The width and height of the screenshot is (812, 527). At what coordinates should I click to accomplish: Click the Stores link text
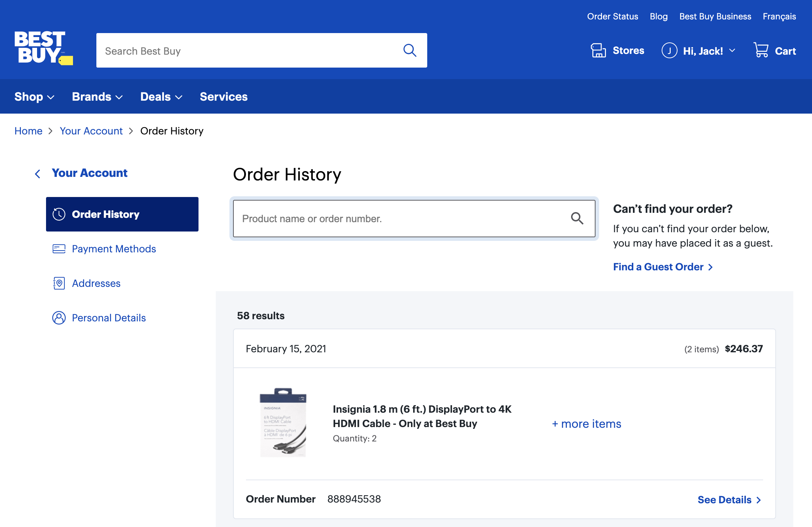(x=628, y=50)
